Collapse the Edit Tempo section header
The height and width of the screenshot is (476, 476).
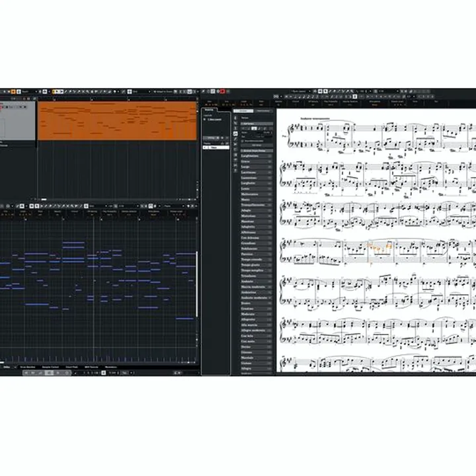point(257,124)
